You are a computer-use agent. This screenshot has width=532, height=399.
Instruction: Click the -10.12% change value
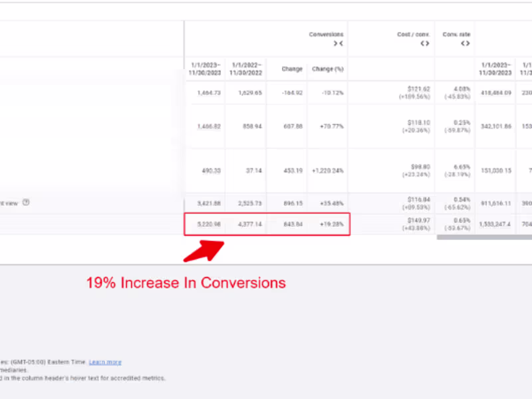point(332,93)
